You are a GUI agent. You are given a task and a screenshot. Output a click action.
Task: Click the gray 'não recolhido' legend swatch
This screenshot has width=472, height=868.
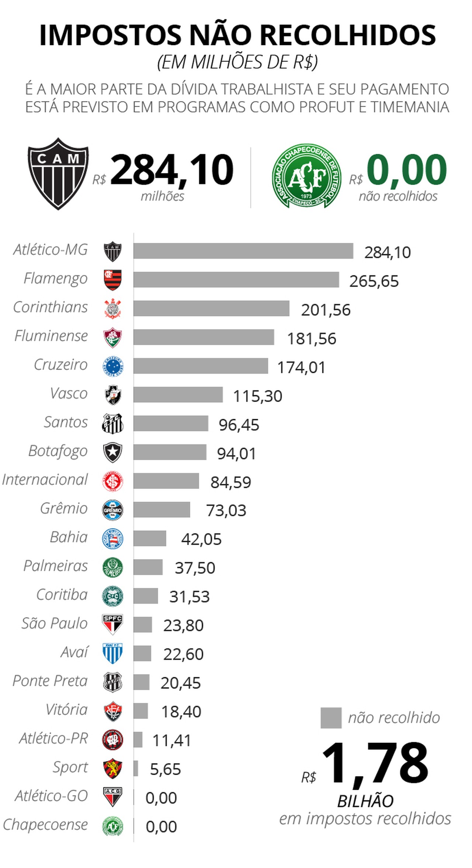331,718
